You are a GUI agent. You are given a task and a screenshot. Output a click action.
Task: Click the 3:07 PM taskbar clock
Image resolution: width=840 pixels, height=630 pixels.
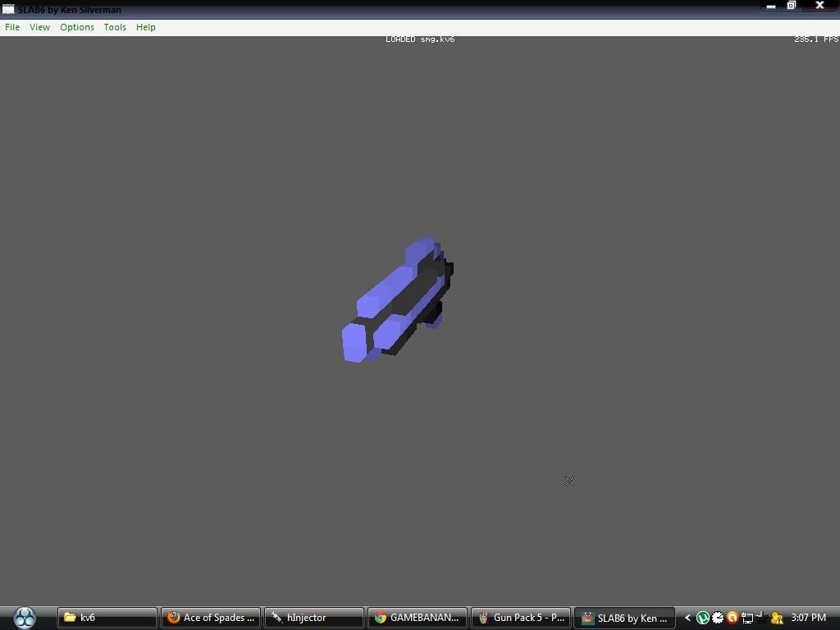[808, 618]
